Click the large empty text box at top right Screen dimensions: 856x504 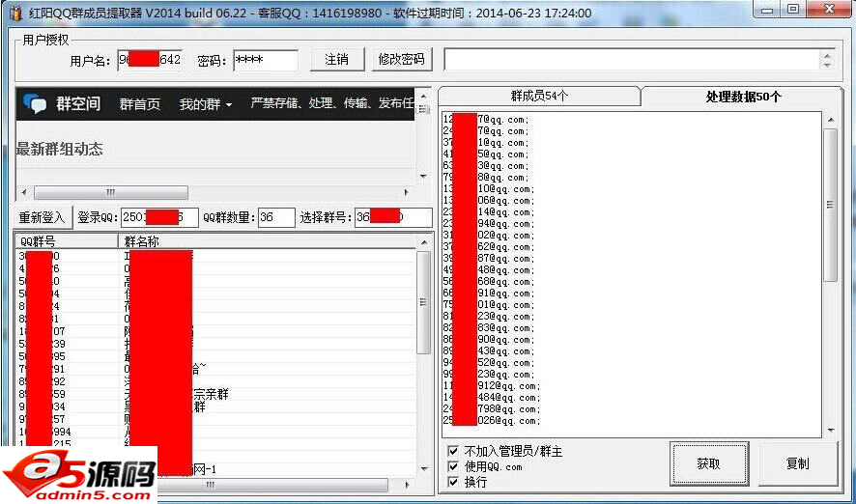(633, 60)
